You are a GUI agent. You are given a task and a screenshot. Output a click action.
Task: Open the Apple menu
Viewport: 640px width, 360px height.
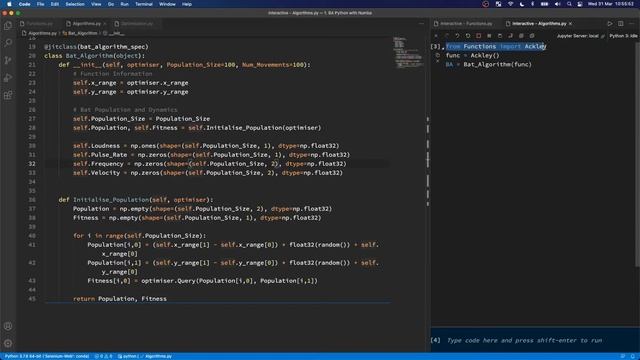[x=9, y=4]
